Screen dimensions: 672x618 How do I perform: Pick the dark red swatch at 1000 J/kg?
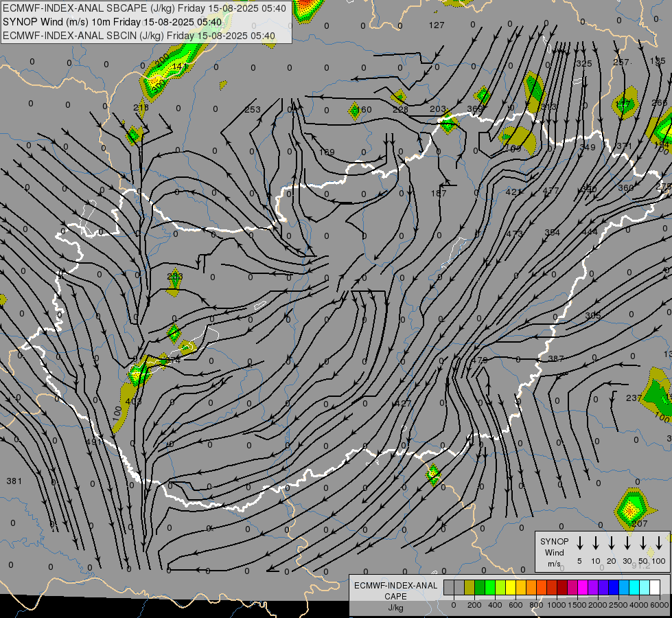click(562, 588)
